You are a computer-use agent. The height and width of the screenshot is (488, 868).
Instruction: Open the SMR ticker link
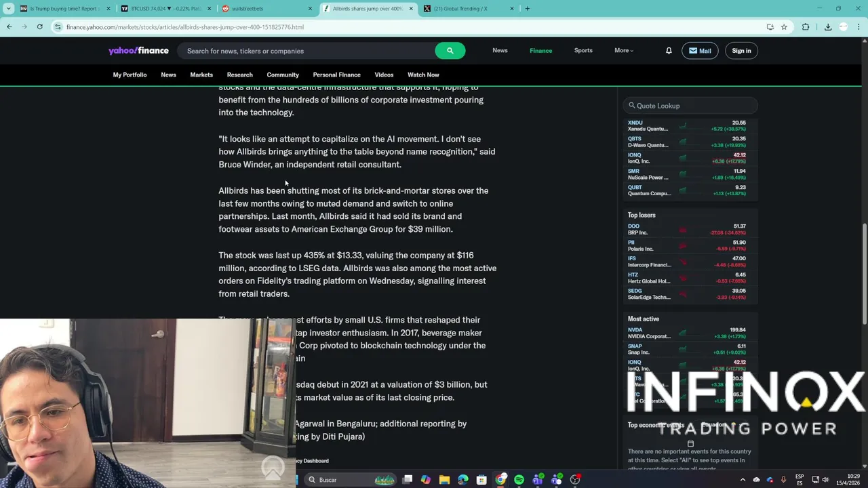(x=633, y=171)
